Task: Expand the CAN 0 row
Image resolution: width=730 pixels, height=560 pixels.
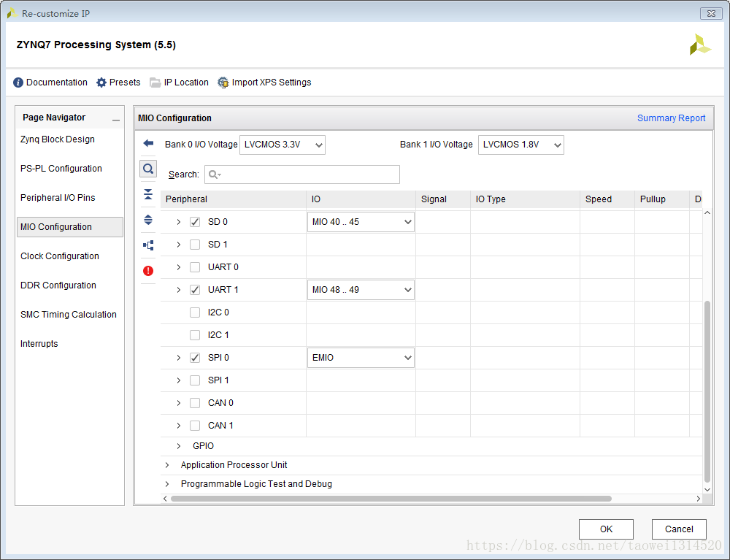Action: 178,403
